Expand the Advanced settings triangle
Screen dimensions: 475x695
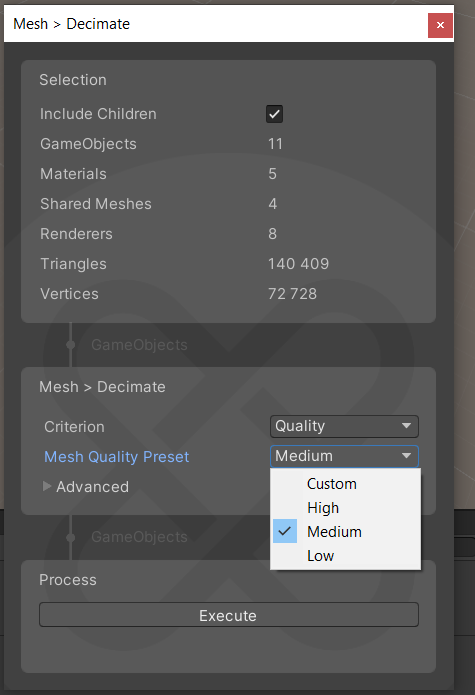pos(47,486)
